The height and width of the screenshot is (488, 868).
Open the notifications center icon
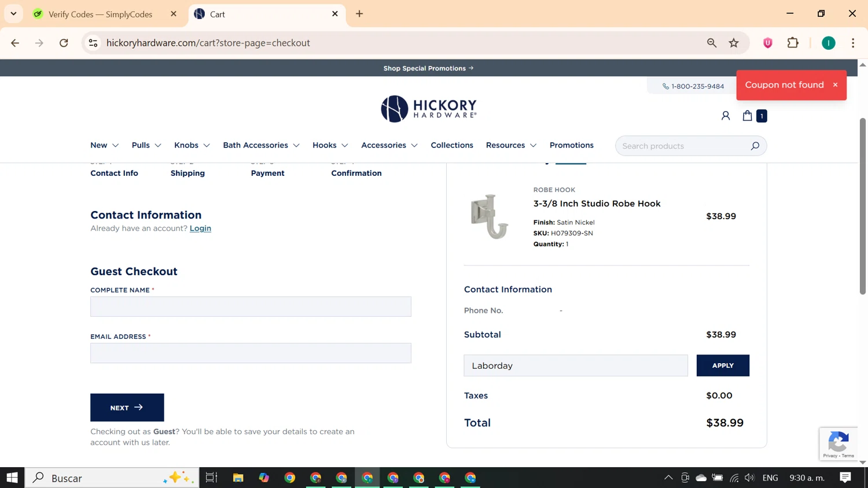tap(845, 478)
